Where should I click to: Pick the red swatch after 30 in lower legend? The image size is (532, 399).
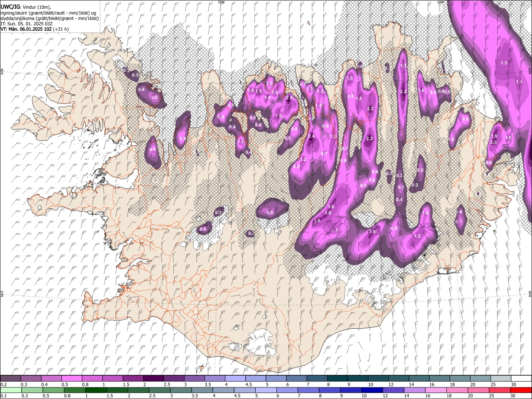pyautogui.click(x=521, y=390)
